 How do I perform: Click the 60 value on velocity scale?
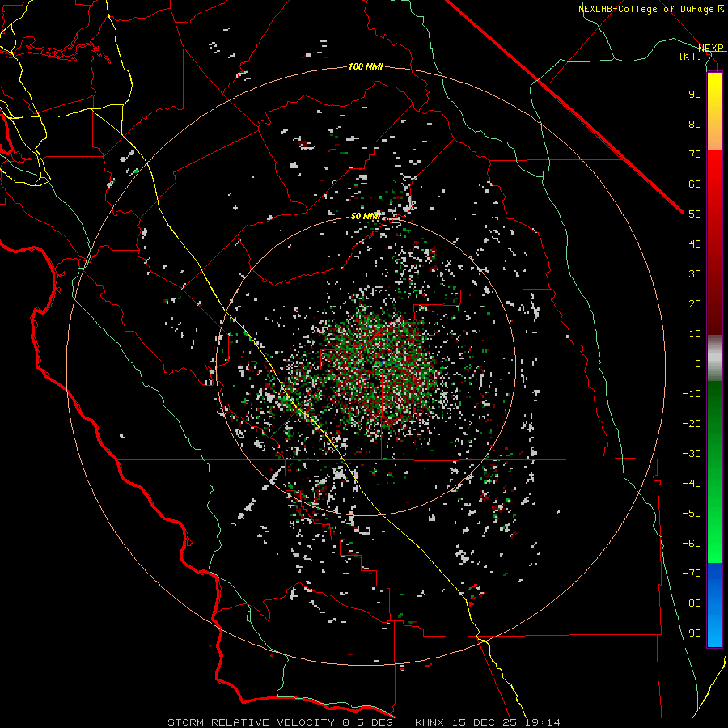695,184
